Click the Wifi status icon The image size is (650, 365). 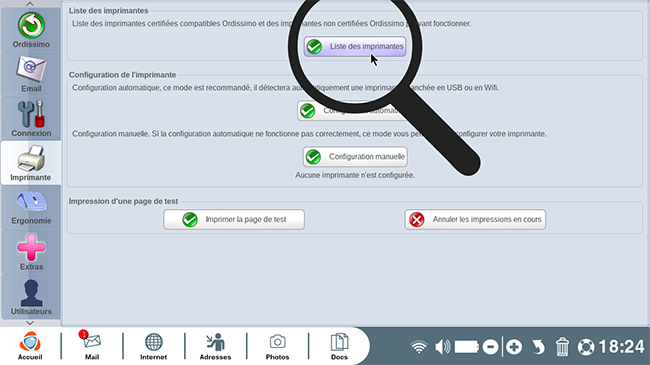pos(419,347)
